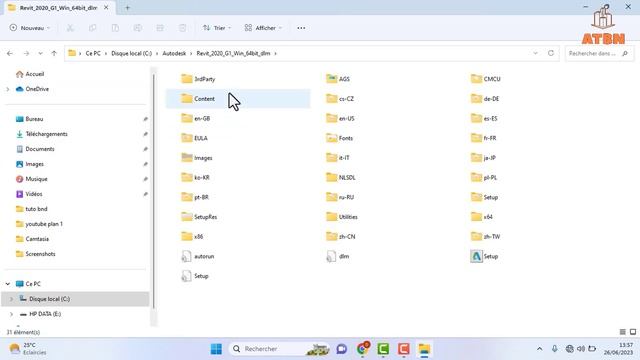Viewport: 640px width, 360px height.
Task: Open the EULA folder
Action: click(194, 138)
